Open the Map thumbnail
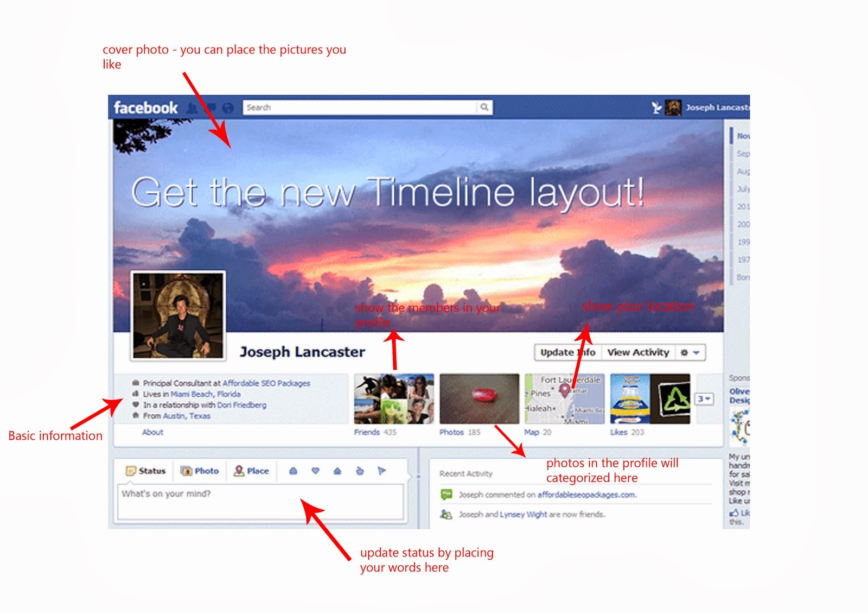The height and width of the screenshot is (614, 868). point(564,398)
